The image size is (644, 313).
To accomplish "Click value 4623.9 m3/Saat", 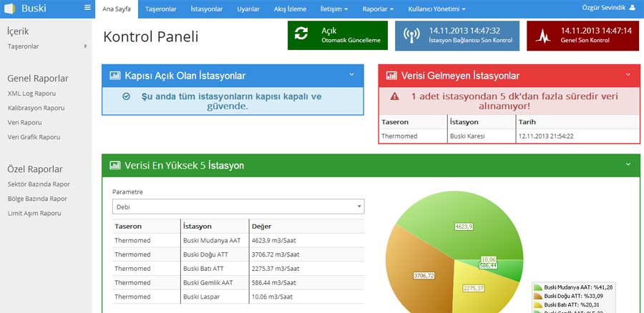I will click(x=273, y=240).
